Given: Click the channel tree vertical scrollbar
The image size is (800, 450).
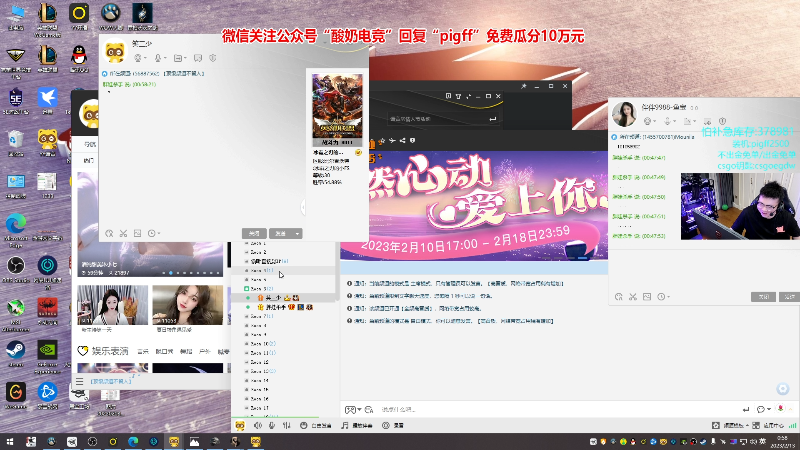Looking at the screenshot, I should point(336,270).
